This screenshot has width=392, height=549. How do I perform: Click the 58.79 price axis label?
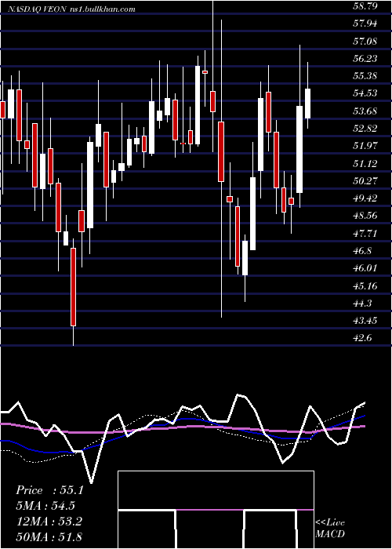(365, 6)
